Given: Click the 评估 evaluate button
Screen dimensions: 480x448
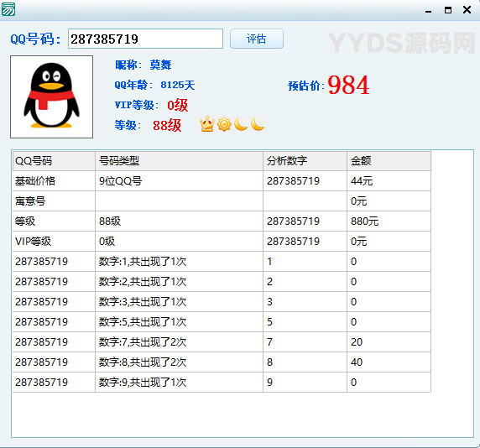Looking at the screenshot, I should (x=257, y=39).
